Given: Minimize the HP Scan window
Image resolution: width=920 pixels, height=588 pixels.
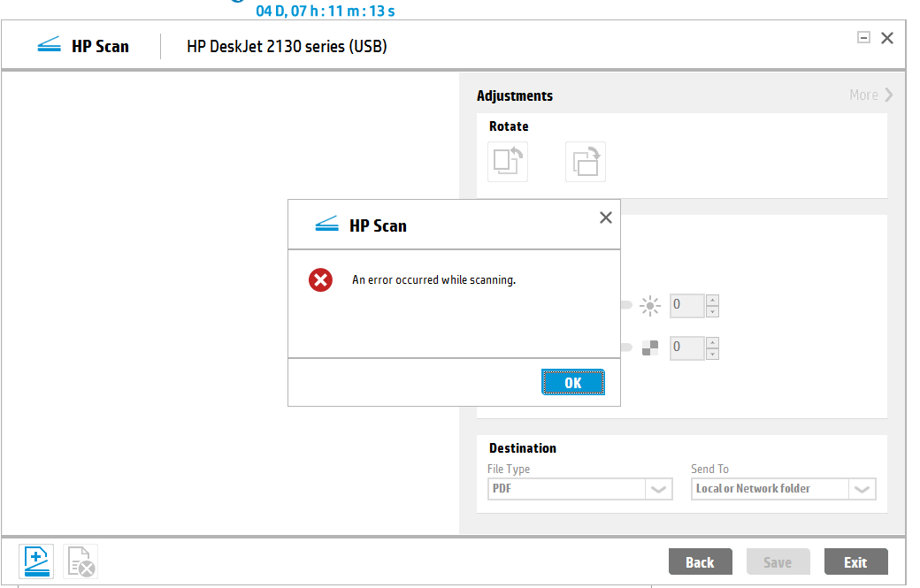Looking at the screenshot, I should [863, 38].
